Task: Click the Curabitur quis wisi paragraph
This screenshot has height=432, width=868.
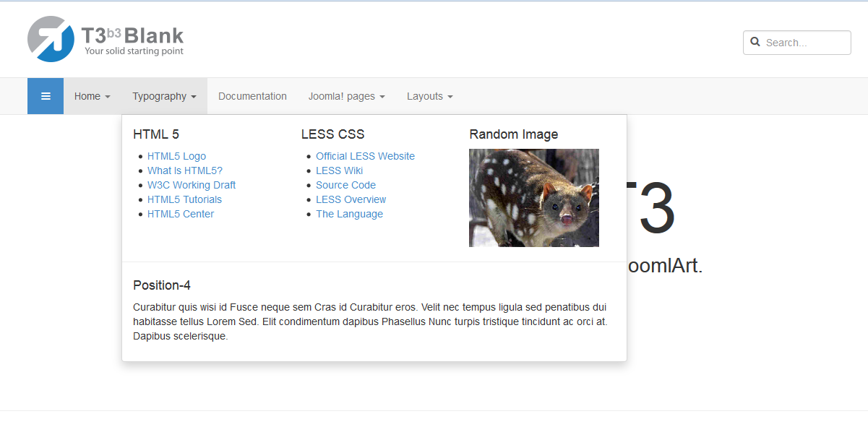Action: (370, 321)
